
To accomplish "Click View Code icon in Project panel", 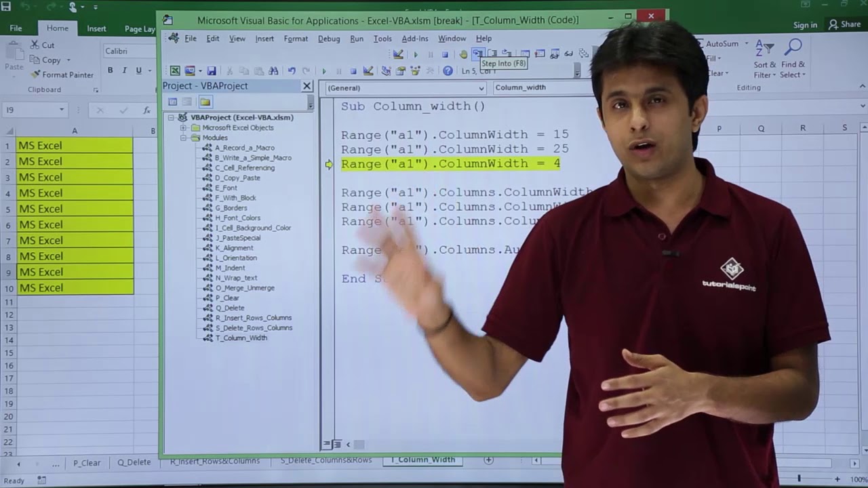I will (x=173, y=102).
